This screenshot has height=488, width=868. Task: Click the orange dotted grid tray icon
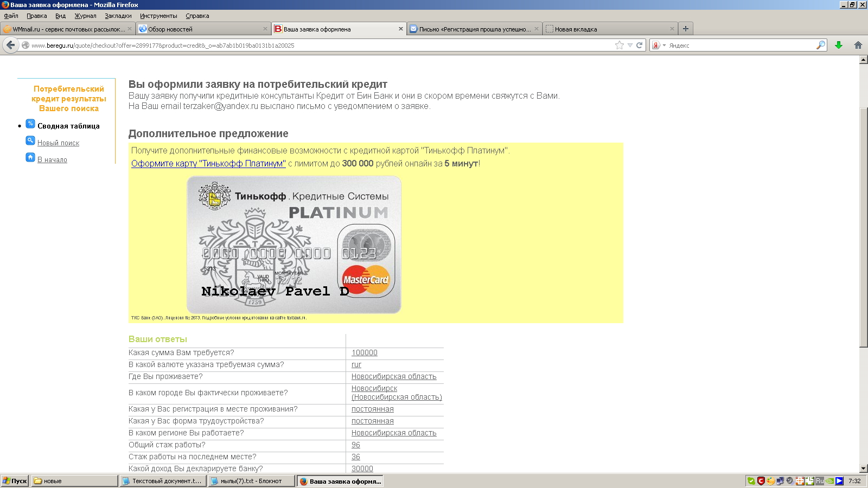800,481
